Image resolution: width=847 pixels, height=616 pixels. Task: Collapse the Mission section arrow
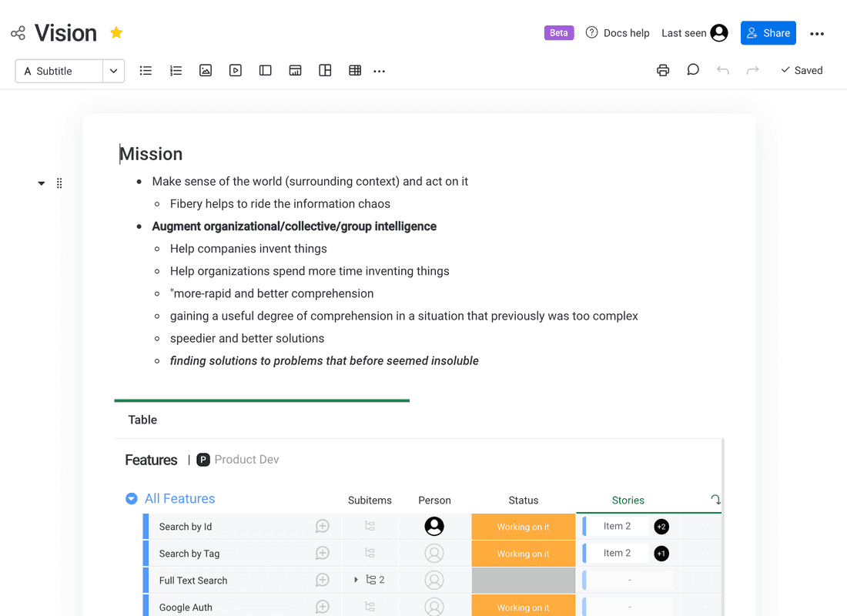pos(42,183)
